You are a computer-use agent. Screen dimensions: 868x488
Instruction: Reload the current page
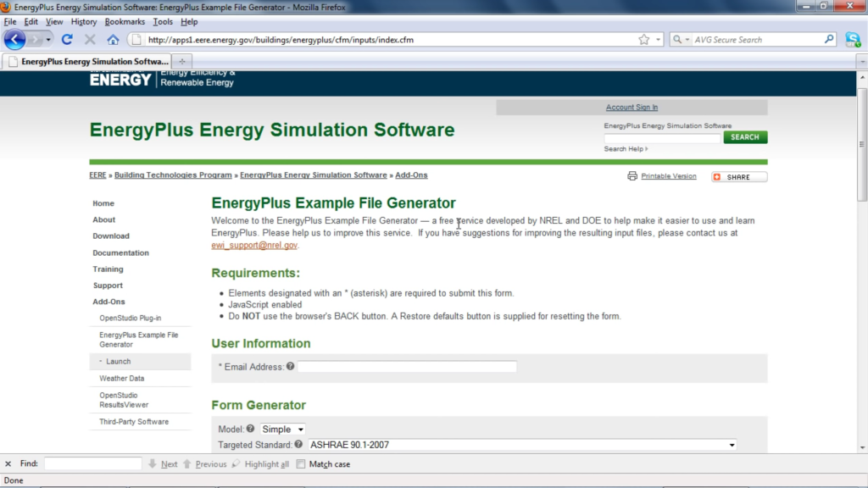pyautogui.click(x=67, y=40)
